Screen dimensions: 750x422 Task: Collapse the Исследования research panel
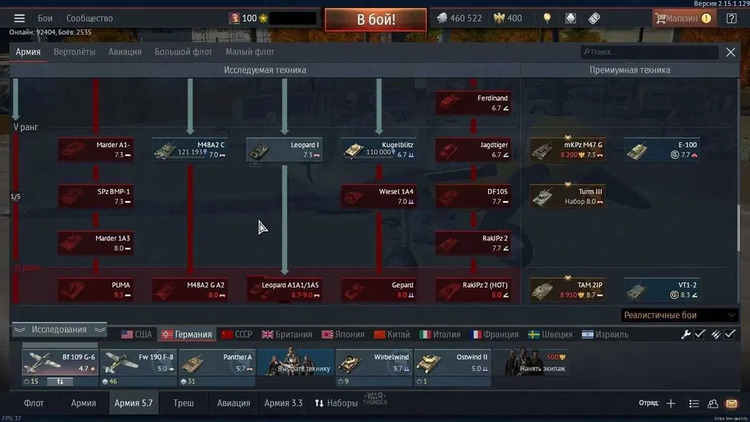(x=59, y=330)
